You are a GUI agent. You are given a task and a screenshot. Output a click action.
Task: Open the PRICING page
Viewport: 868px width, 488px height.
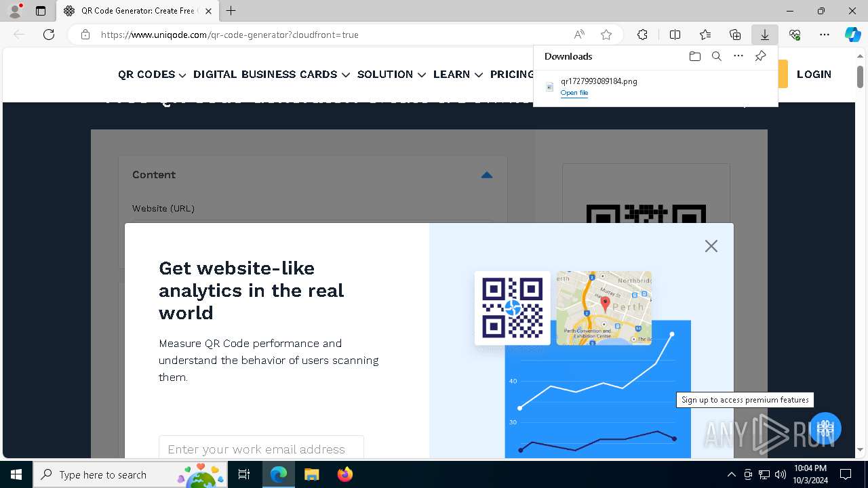click(x=512, y=75)
